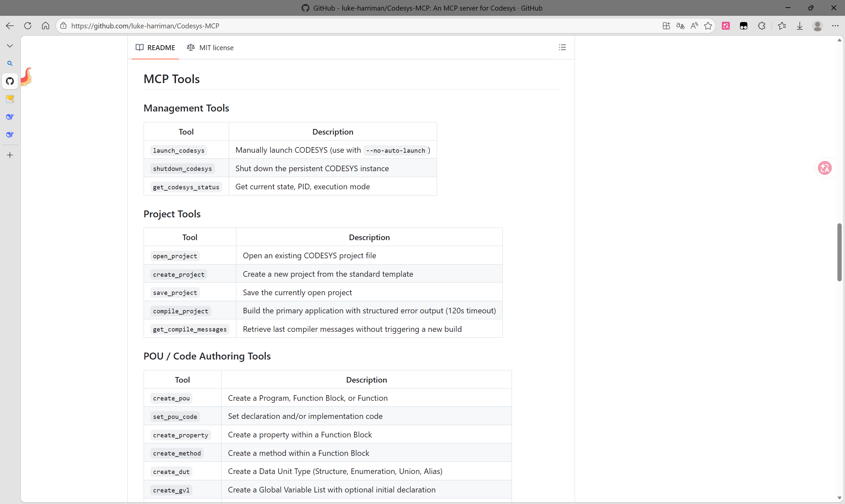Click the create_project tool name
The image size is (845, 504).
point(179,274)
